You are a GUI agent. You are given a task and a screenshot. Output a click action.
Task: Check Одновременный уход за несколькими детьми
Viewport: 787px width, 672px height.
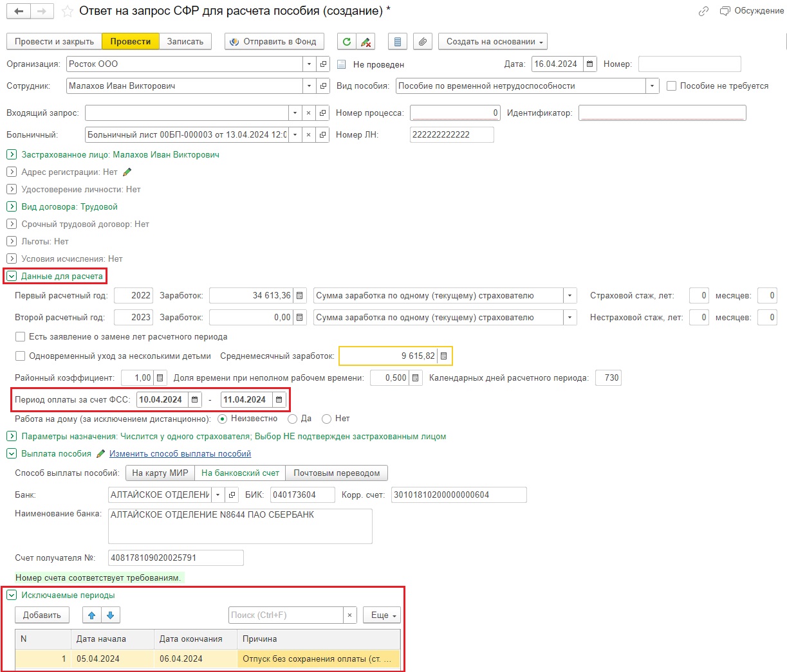[21, 356]
